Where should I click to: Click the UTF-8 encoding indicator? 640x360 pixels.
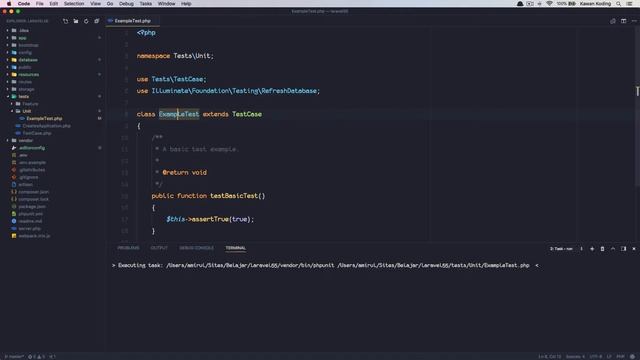click(x=596, y=357)
